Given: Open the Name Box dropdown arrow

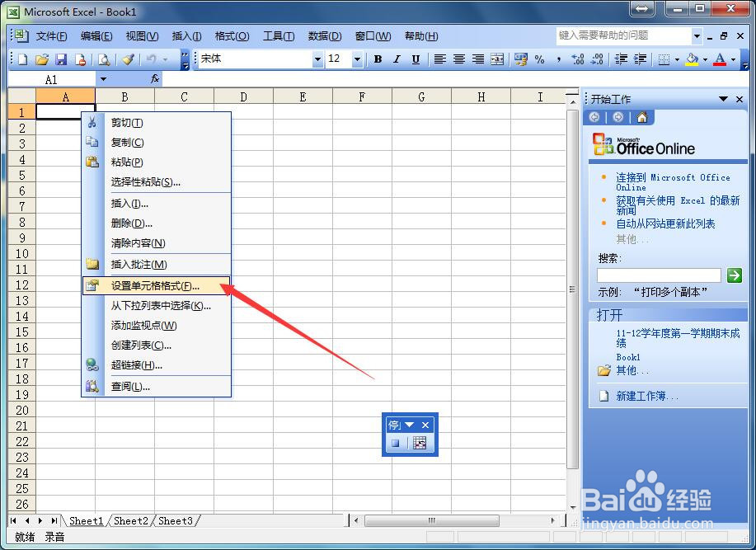Looking at the screenshot, I should point(103,79).
